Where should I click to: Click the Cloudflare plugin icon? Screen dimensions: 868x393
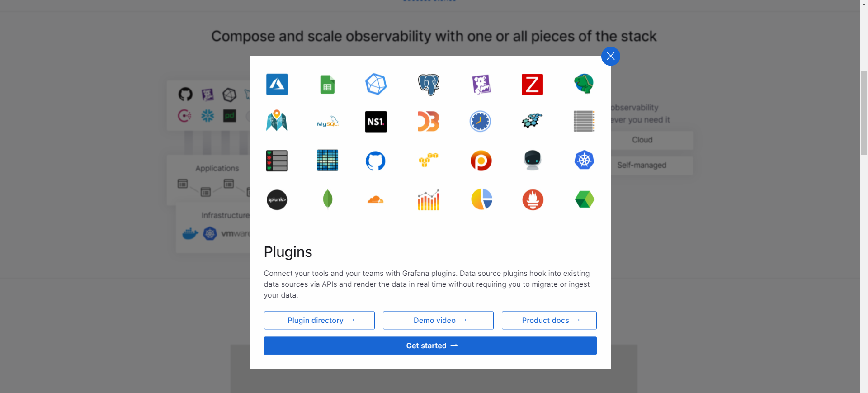[x=375, y=199]
